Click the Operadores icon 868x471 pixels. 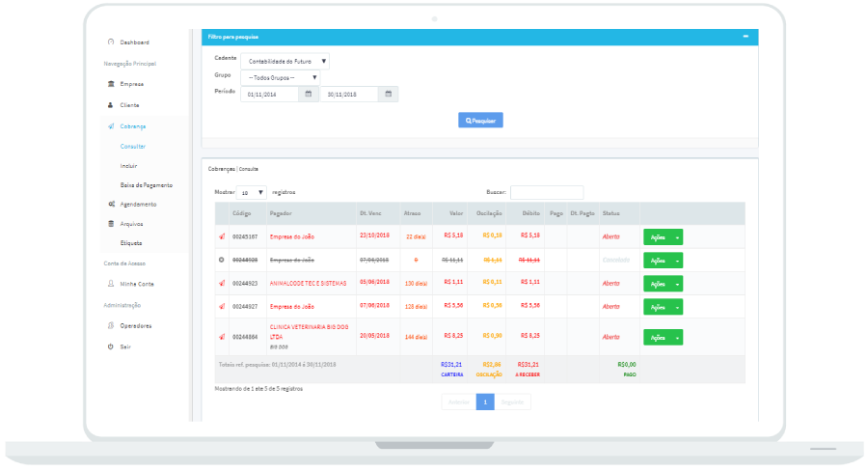pos(111,326)
